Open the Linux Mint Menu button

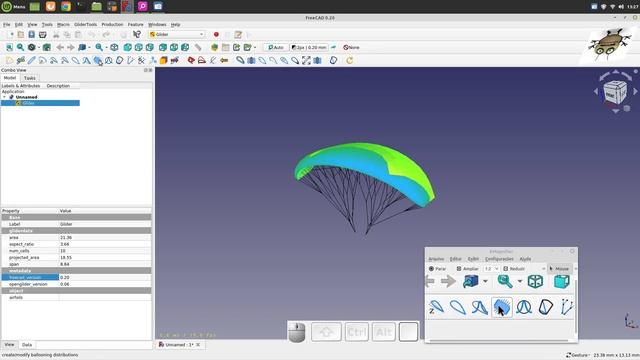click(x=13, y=7)
